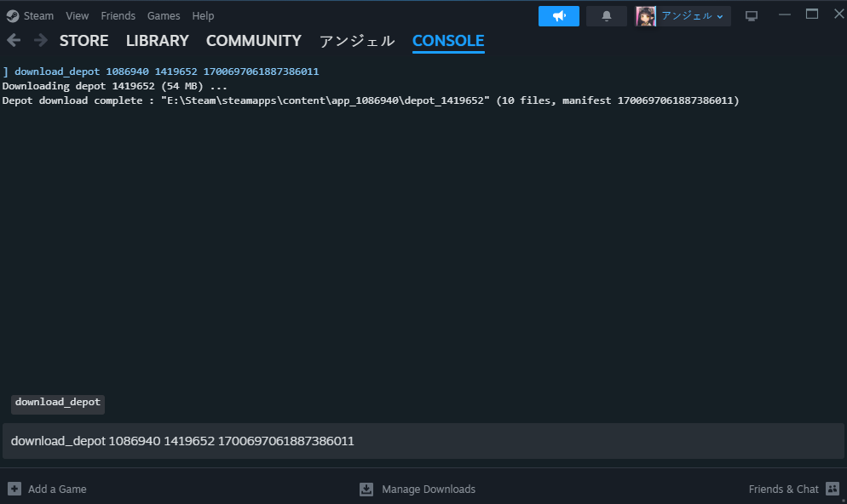The width and height of the screenshot is (847, 504).
Task: Select the CONSOLE tab
Action: pyautogui.click(x=448, y=41)
